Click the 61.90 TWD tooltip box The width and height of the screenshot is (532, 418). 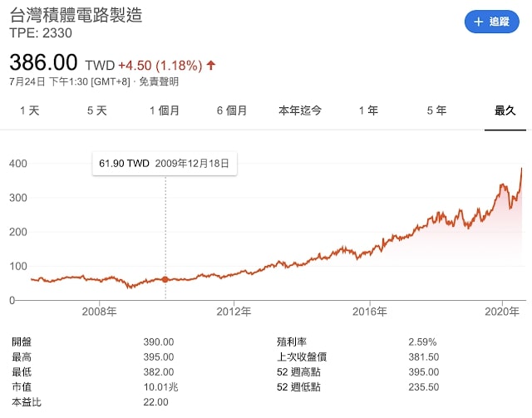pyautogui.click(x=165, y=164)
